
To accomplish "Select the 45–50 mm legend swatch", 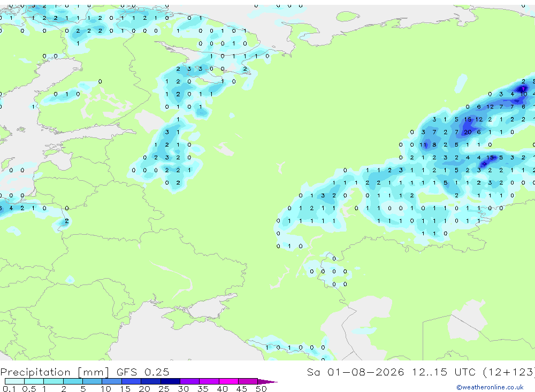I will (248, 381).
